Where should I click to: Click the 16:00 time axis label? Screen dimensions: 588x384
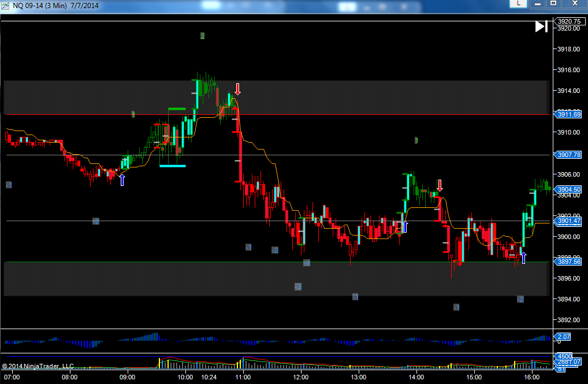[532, 377]
